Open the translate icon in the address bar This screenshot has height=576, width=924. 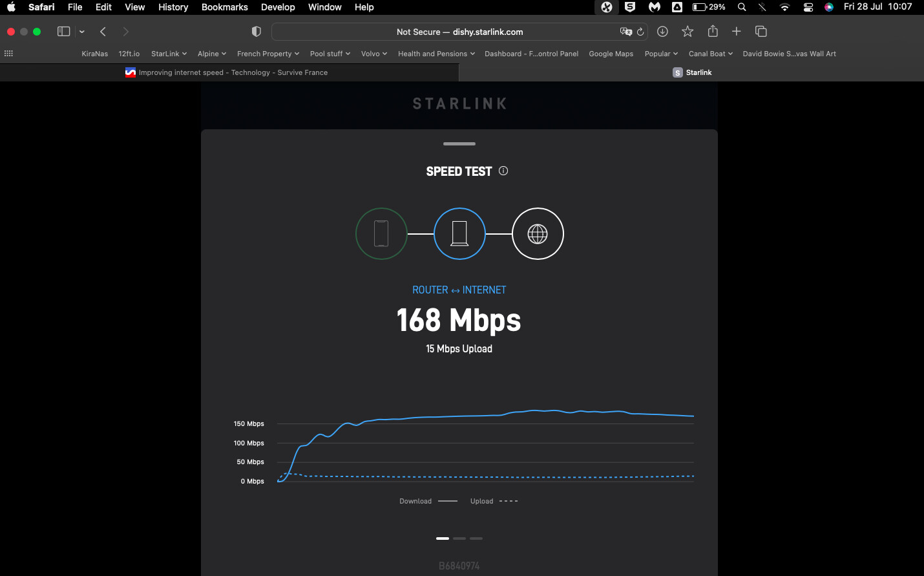point(625,32)
